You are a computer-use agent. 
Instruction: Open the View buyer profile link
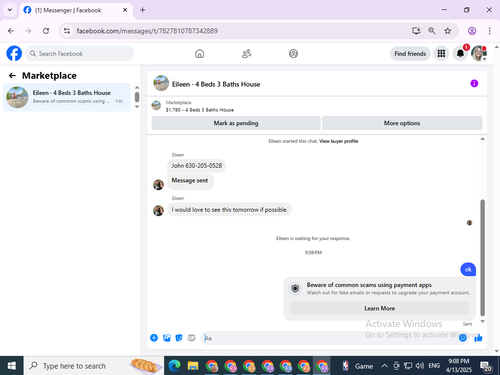pos(338,141)
